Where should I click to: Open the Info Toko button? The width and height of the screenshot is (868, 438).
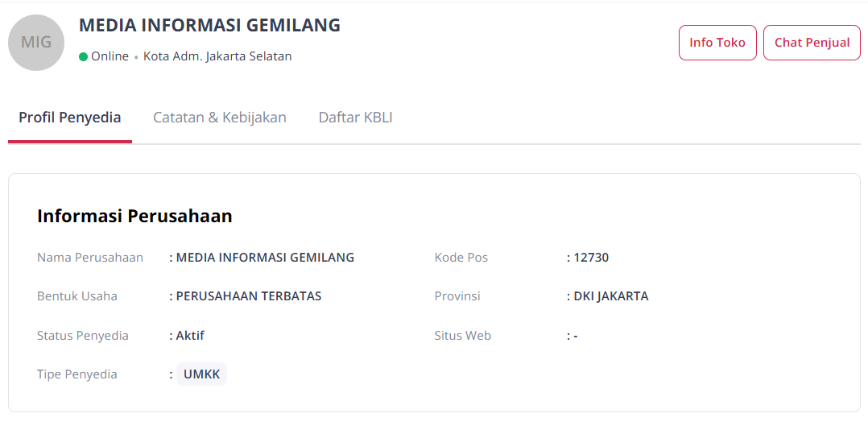tap(717, 43)
